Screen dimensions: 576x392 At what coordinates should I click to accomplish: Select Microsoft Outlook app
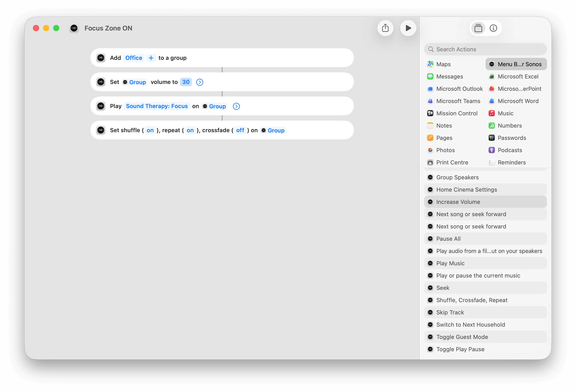point(454,89)
